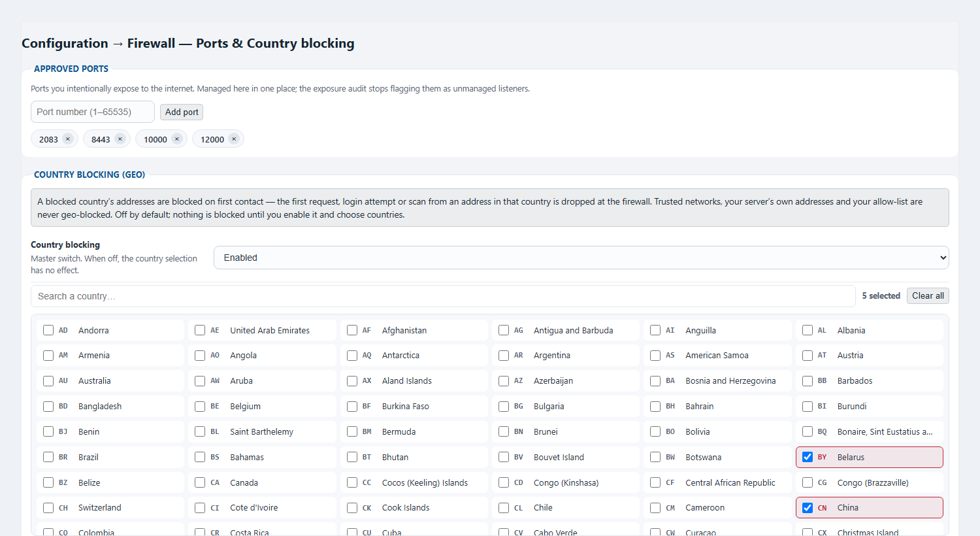This screenshot has height=536, width=980.
Task: Select the Bouvet Island checkbox
Action: pyautogui.click(x=504, y=457)
